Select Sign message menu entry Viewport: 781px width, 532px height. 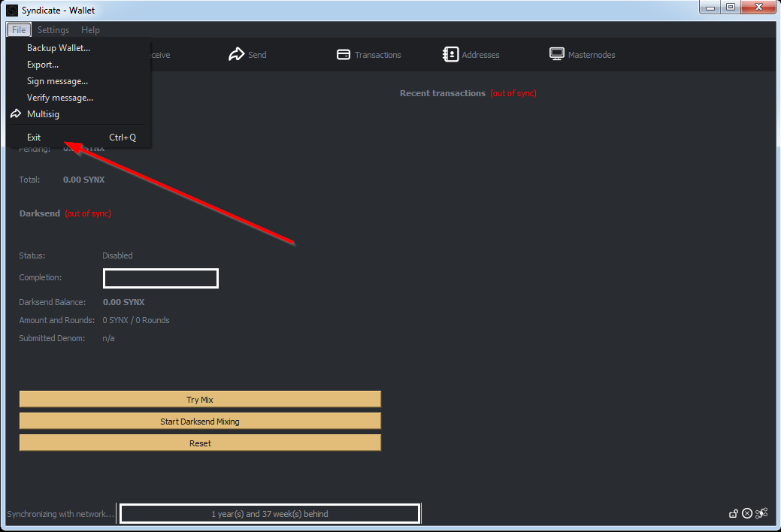pyautogui.click(x=57, y=81)
